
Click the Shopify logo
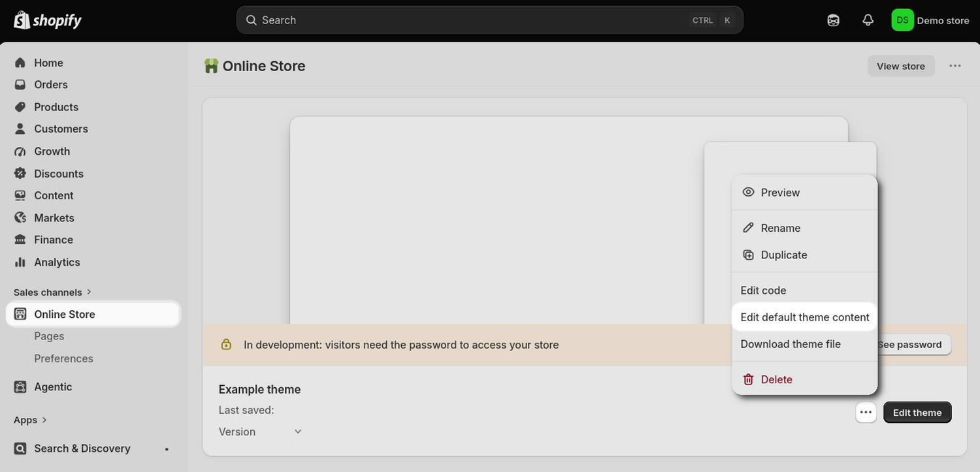(x=48, y=20)
